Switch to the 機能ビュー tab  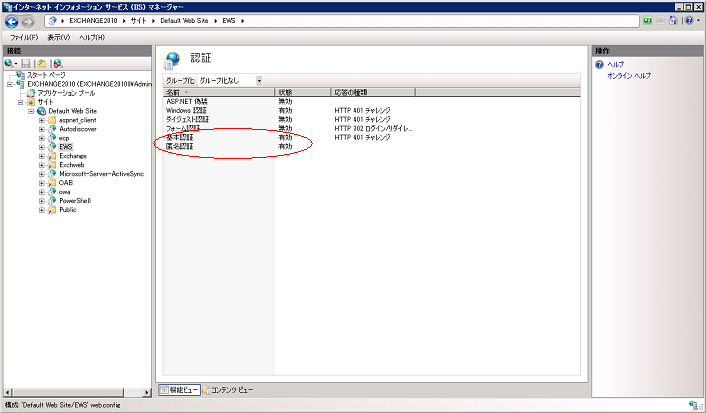click(x=180, y=390)
